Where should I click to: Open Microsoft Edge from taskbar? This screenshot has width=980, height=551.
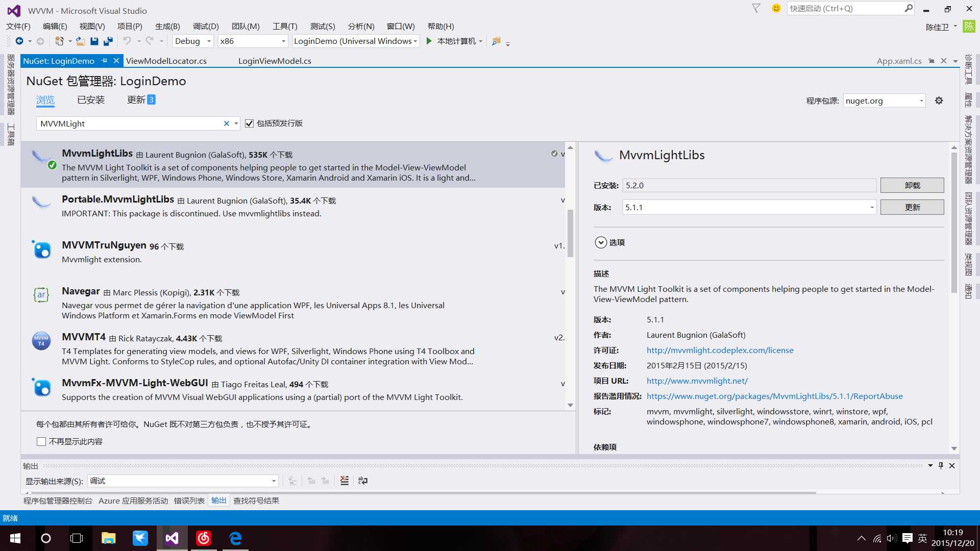pyautogui.click(x=235, y=538)
